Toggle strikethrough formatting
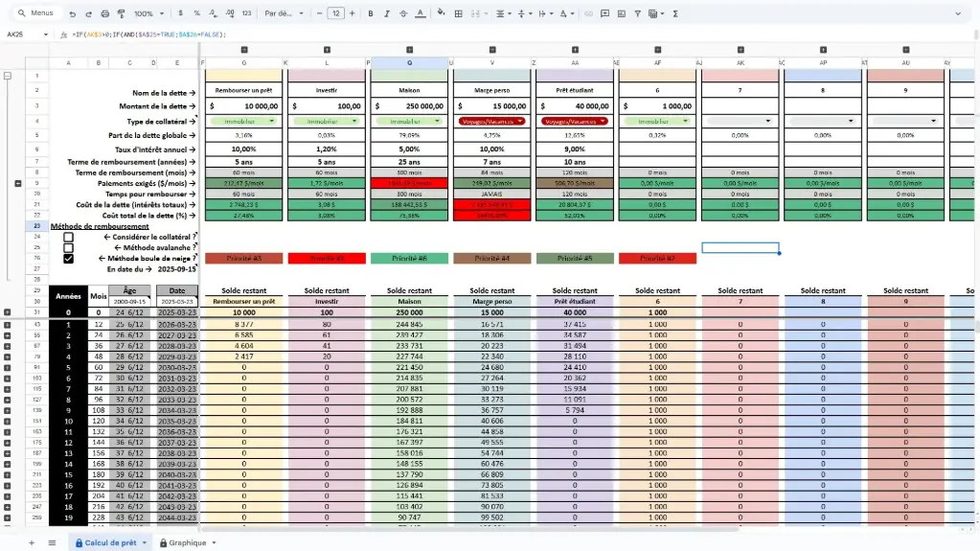980x551 pixels. click(403, 13)
